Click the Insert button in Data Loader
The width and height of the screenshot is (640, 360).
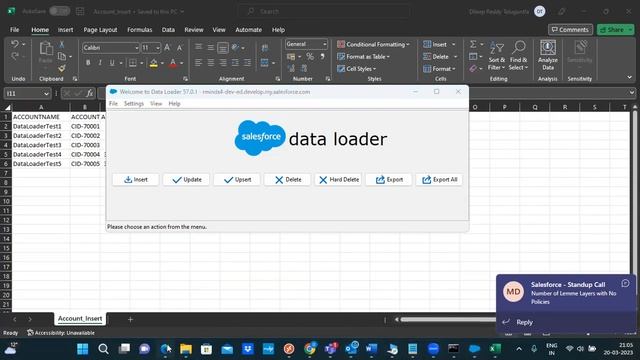tap(136, 180)
